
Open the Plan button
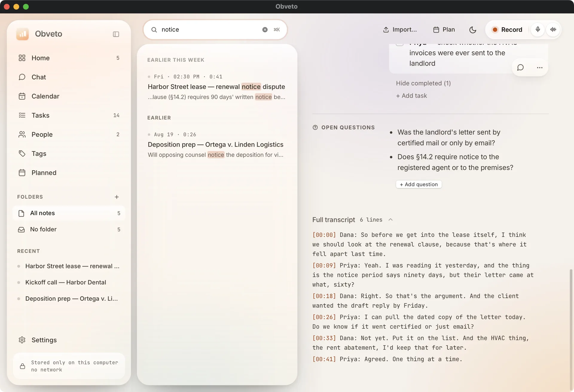click(x=444, y=30)
